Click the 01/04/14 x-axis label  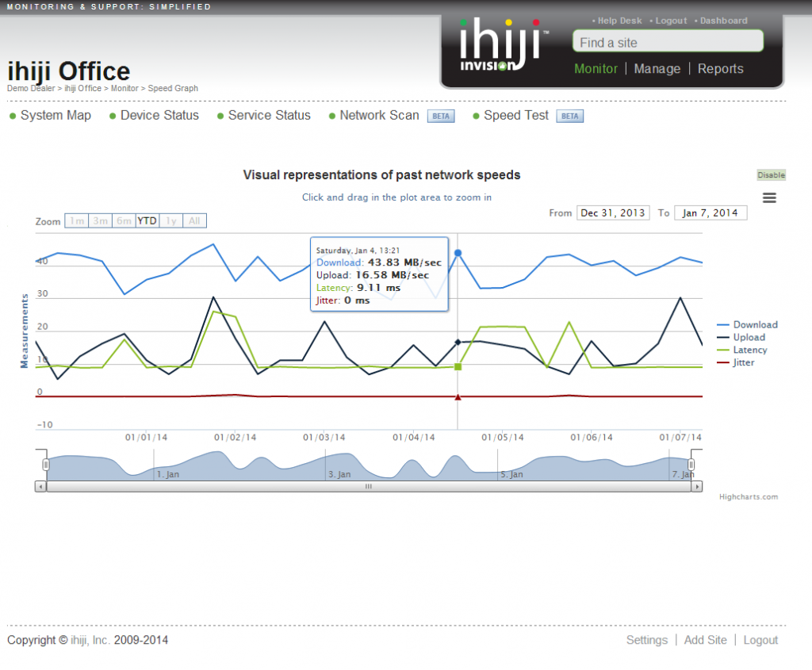414,438
